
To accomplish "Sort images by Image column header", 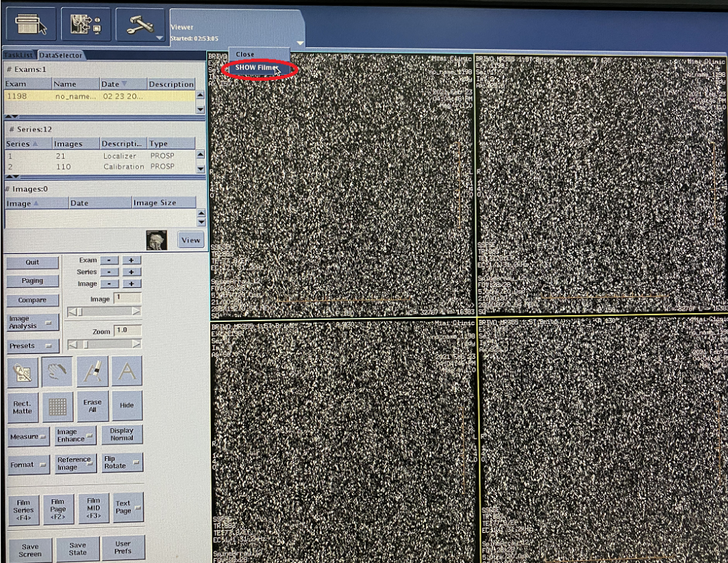I will coord(36,203).
